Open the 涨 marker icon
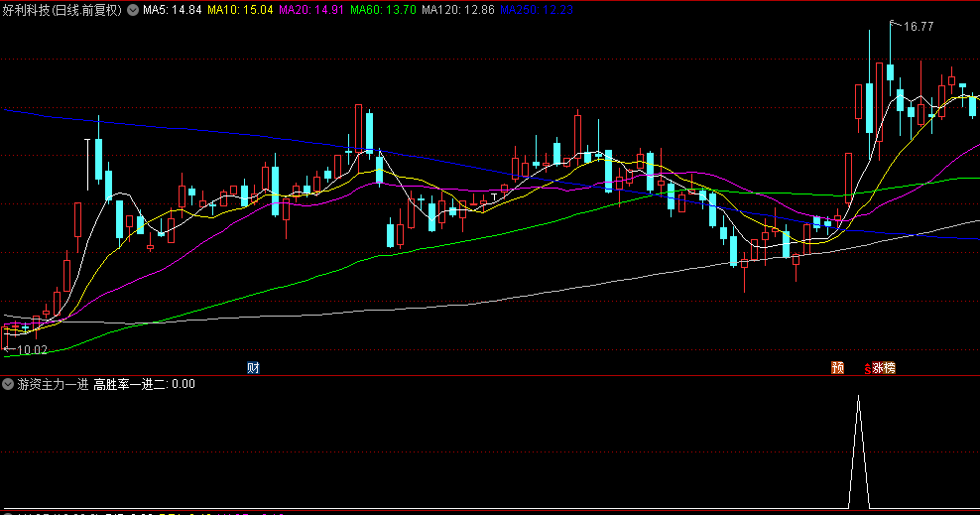The image size is (980, 515). (x=878, y=368)
